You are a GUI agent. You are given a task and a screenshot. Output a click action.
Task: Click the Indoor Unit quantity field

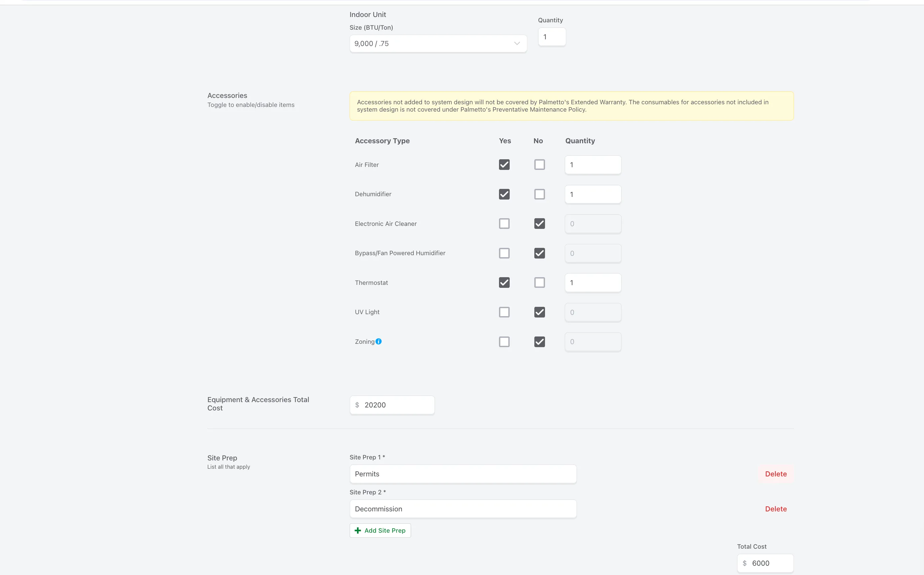pyautogui.click(x=552, y=37)
